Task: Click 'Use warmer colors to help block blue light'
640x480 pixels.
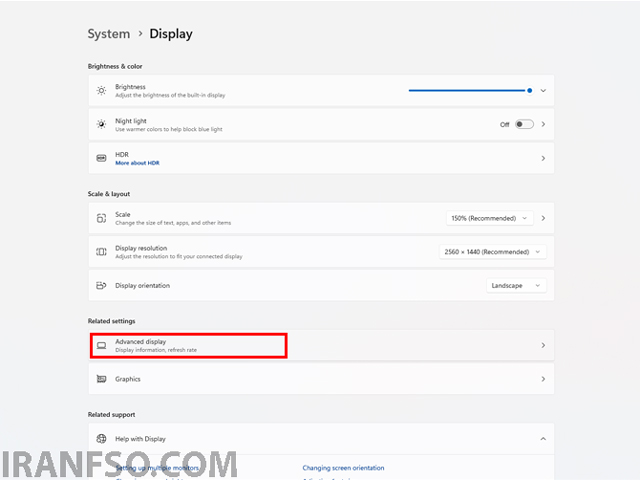Action: point(169,129)
